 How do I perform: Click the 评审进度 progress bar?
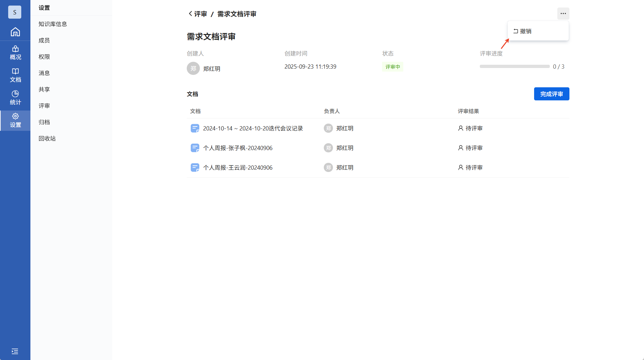[x=514, y=67]
